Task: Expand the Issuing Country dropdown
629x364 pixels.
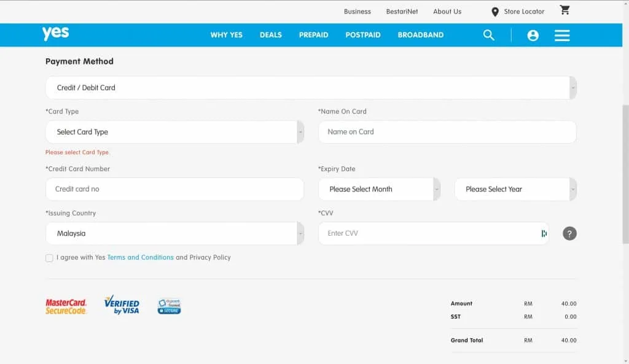Action: point(174,233)
